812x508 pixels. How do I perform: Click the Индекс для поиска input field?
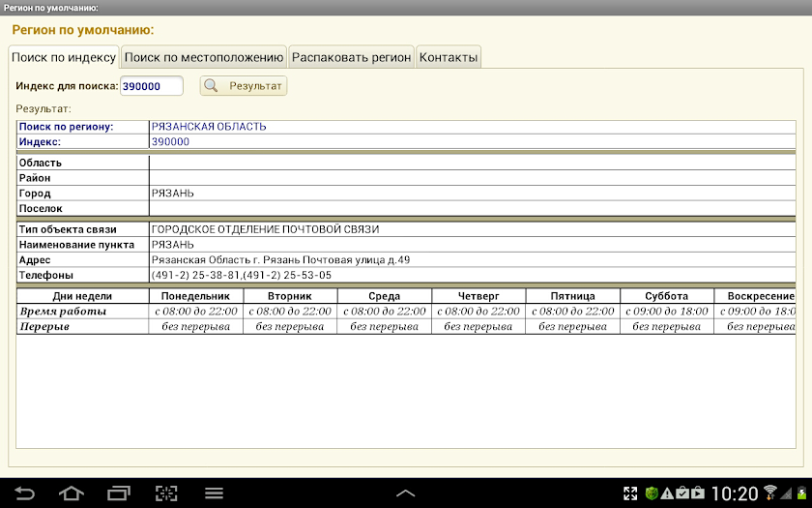(152, 86)
